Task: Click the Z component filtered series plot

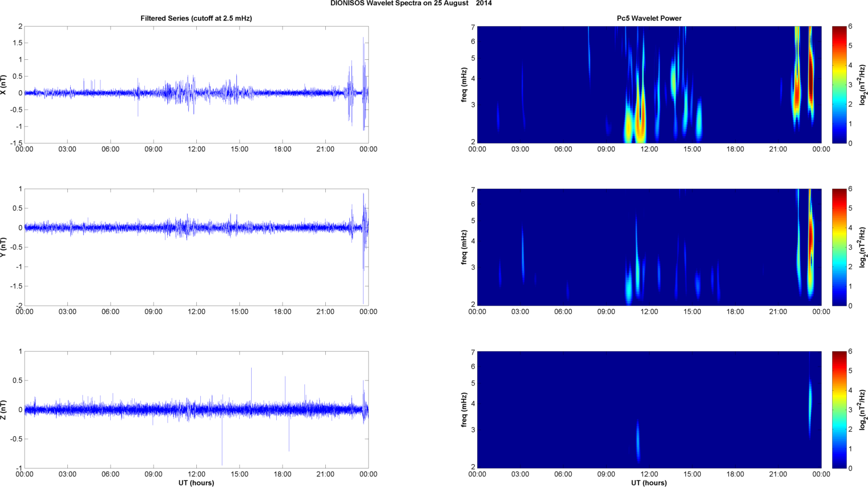Action: pos(196,409)
